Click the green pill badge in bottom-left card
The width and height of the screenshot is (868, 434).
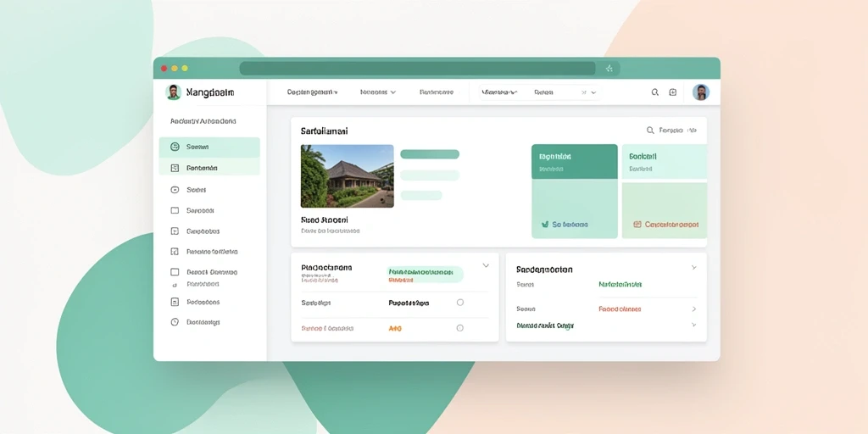click(x=425, y=275)
